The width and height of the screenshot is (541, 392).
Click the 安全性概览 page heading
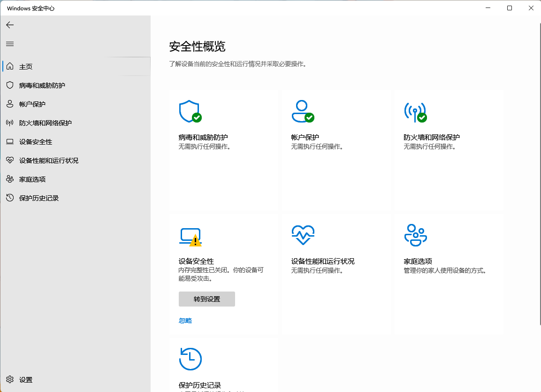[x=197, y=46]
